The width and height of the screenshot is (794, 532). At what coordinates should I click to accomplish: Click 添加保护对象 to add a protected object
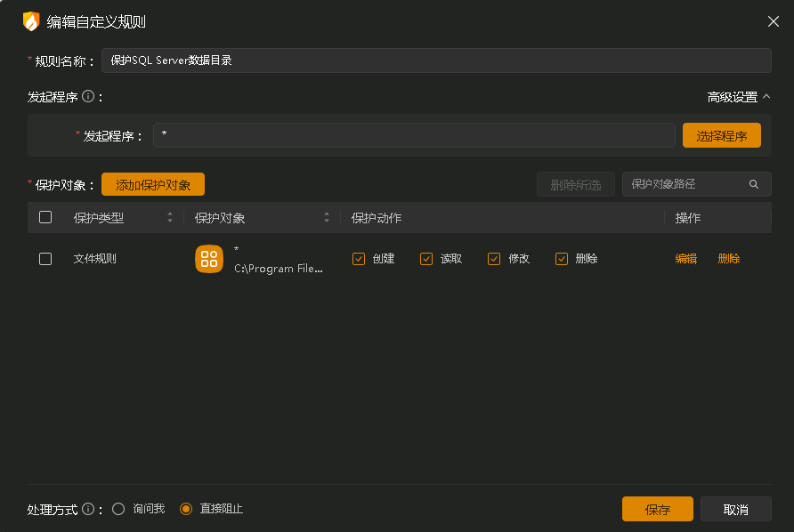[152, 184]
